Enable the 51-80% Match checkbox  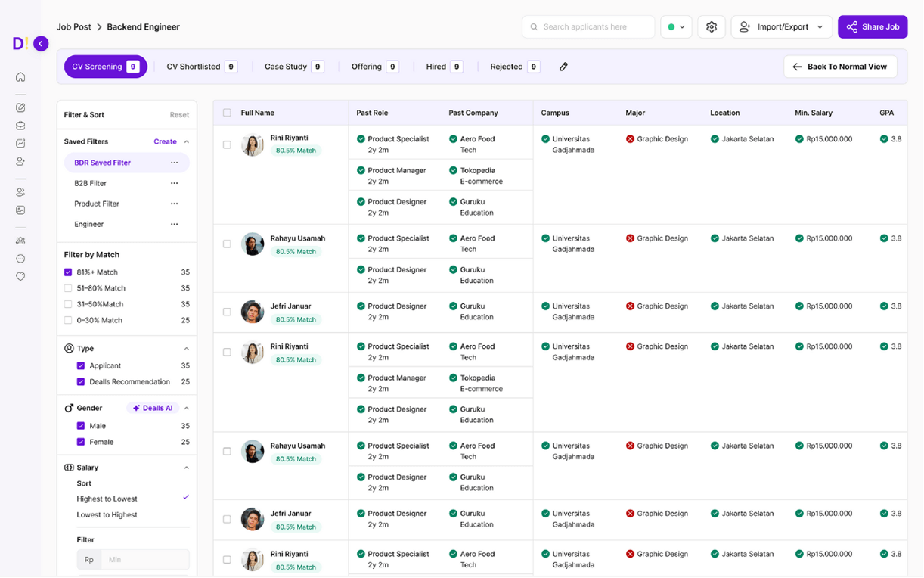tap(68, 288)
